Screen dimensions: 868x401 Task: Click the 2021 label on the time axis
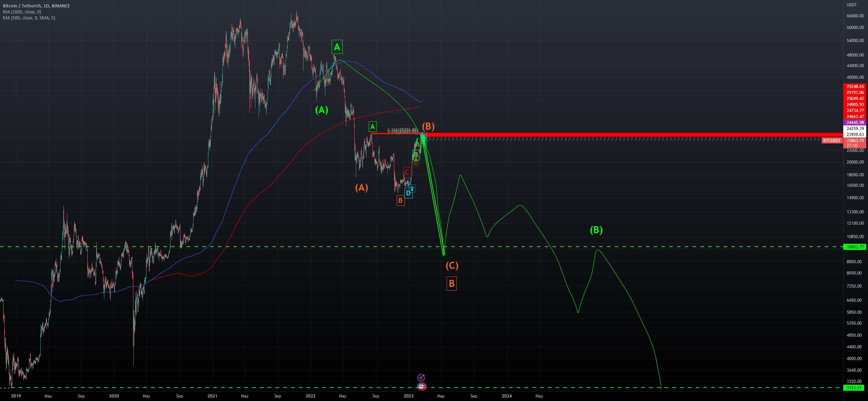[x=212, y=396]
